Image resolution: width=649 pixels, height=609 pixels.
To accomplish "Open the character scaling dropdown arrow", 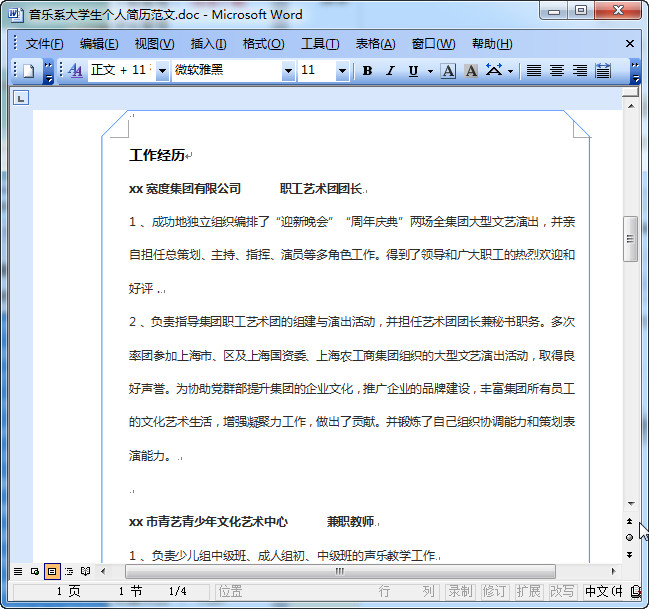I will coord(510,71).
